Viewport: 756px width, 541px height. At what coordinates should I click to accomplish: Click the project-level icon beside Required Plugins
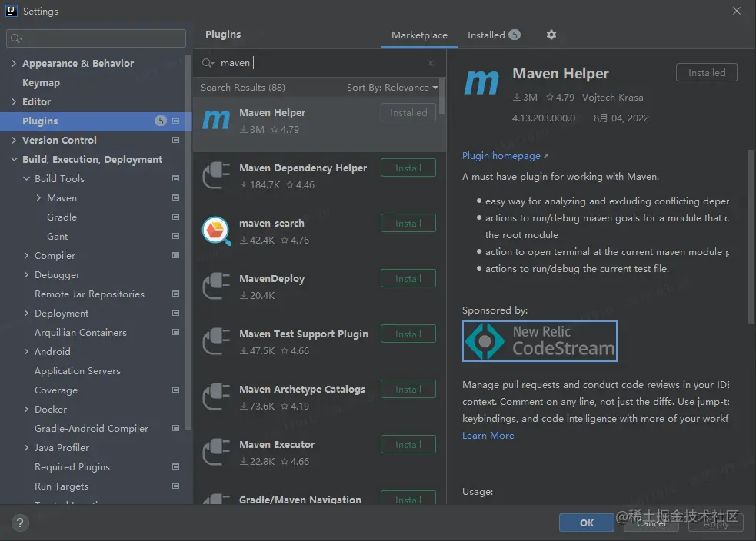pyautogui.click(x=175, y=466)
